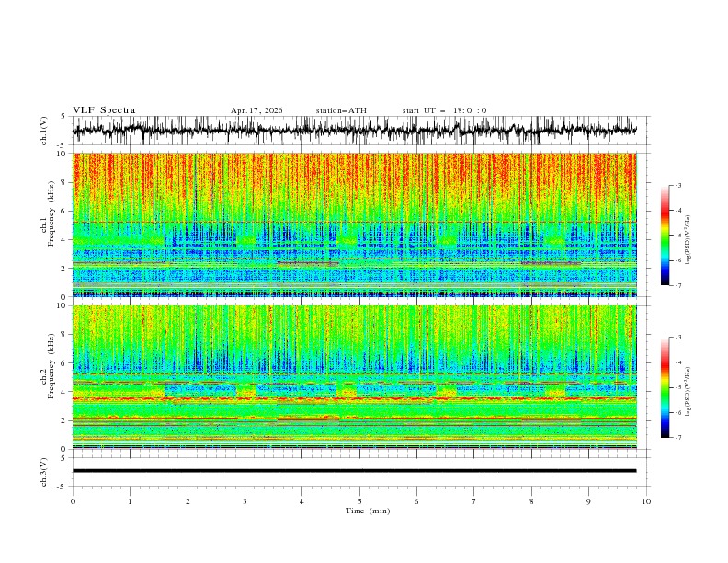Click the ch.1 voltage waveform trace
The width and height of the screenshot is (728, 563).
pos(354,131)
